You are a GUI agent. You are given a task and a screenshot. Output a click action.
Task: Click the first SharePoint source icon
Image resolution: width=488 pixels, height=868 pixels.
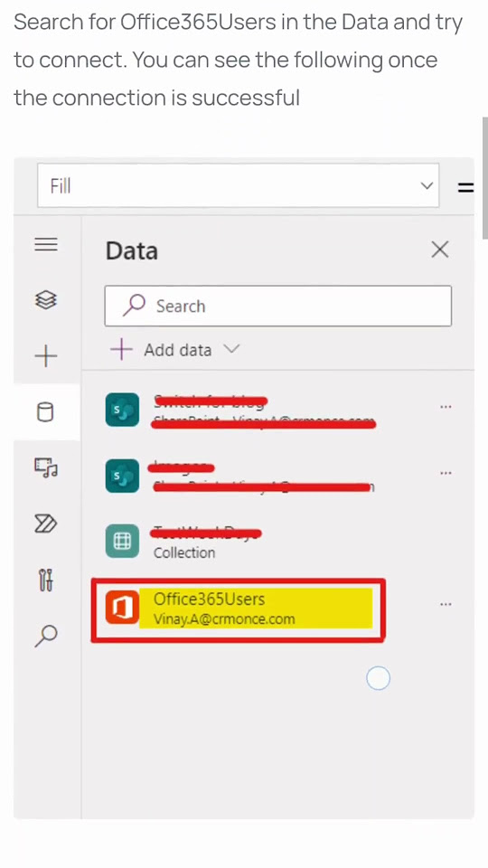(122, 410)
